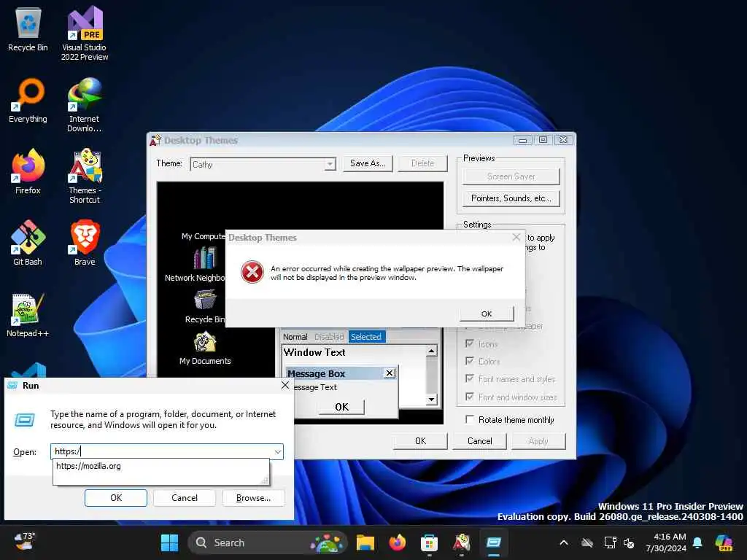Close the error message dialog

point(516,237)
